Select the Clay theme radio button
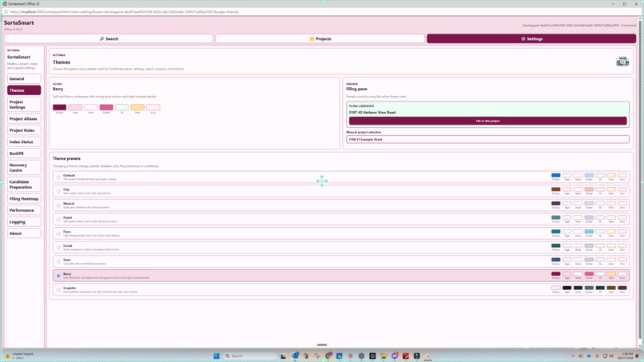Image resolution: width=644 pixels, height=362 pixels. pyautogui.click(x=58, y=192)
